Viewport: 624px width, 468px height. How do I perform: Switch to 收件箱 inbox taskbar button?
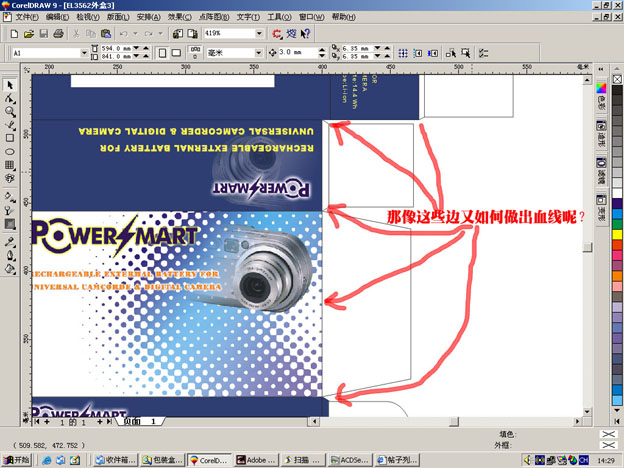[117, 460]
